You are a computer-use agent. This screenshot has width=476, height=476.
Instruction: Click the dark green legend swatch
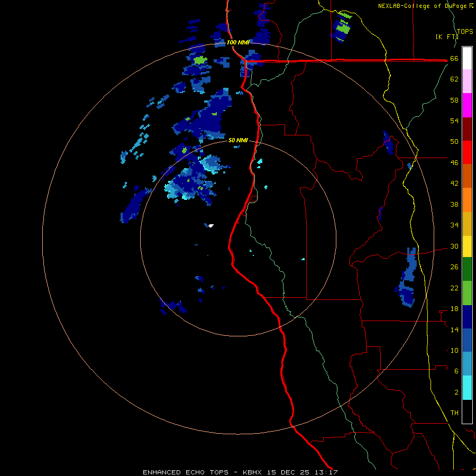pyautogui.click(x=467, y=269)
